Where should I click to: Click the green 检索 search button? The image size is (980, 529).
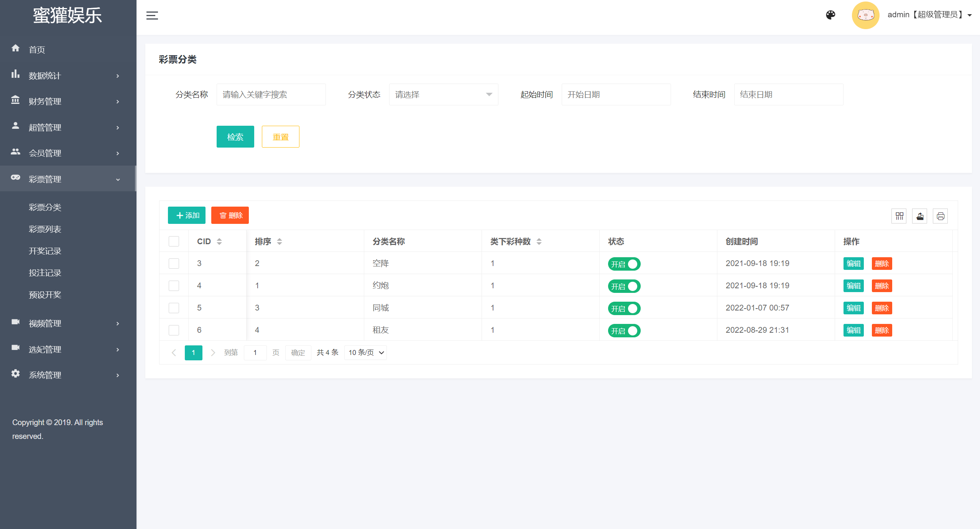coord(235,137)
